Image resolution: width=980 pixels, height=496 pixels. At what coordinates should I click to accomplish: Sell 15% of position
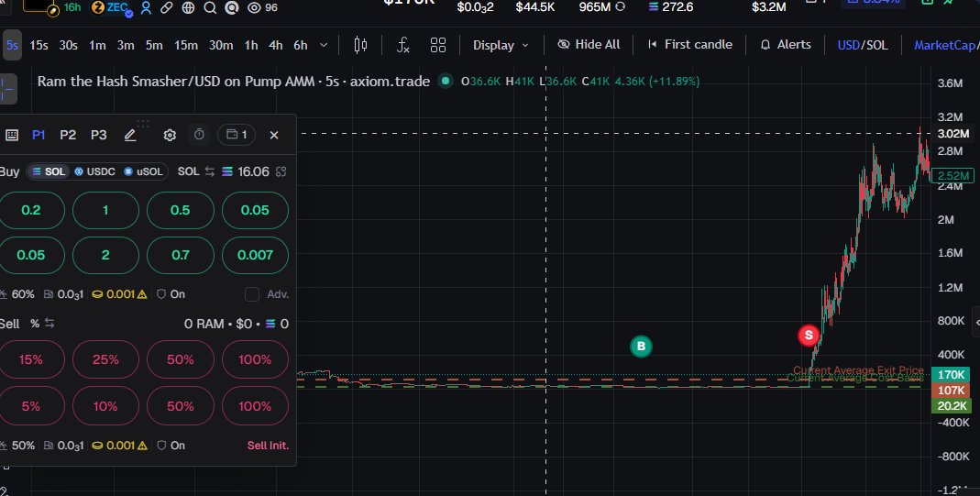[31, 359]
